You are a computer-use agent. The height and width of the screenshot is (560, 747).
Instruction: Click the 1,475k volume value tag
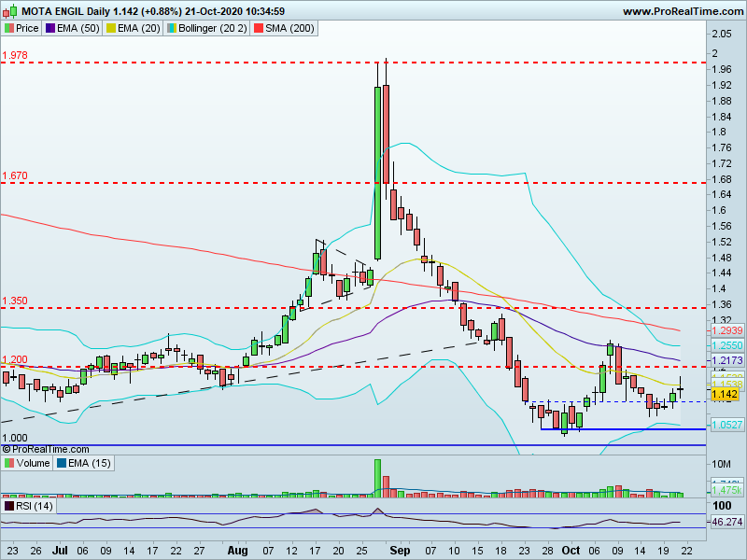pyautogui.click(x=727, y=490)
